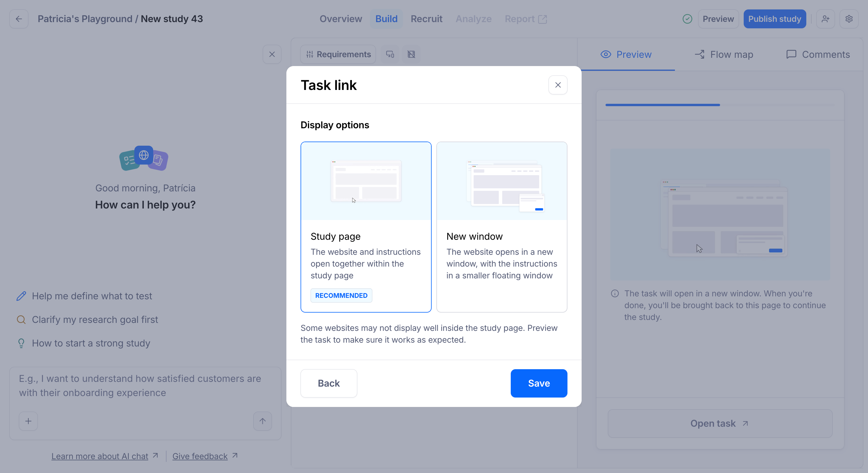Switch to the Flow map tab
Image resolution: width=868 pixels, height=473 pixels.
(724, 55)
